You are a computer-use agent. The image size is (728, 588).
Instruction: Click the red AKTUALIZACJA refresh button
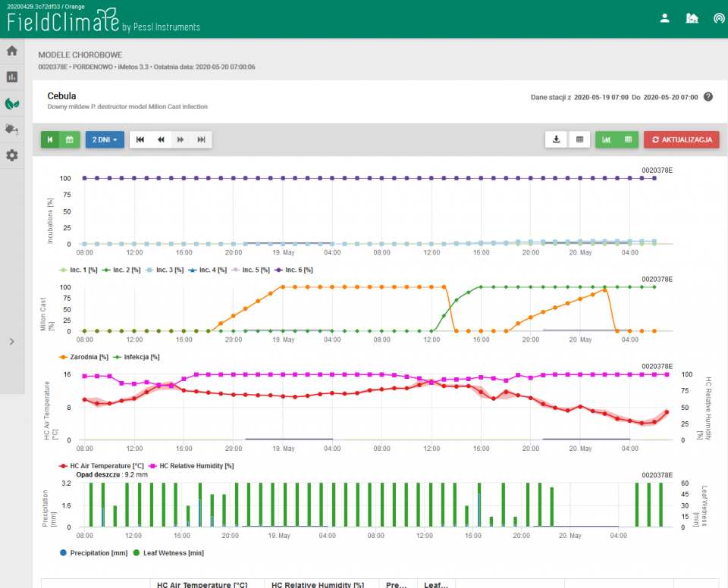682,139
